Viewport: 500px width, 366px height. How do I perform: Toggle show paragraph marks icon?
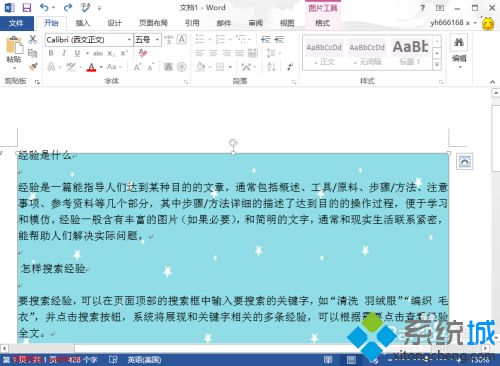point(290,67)
